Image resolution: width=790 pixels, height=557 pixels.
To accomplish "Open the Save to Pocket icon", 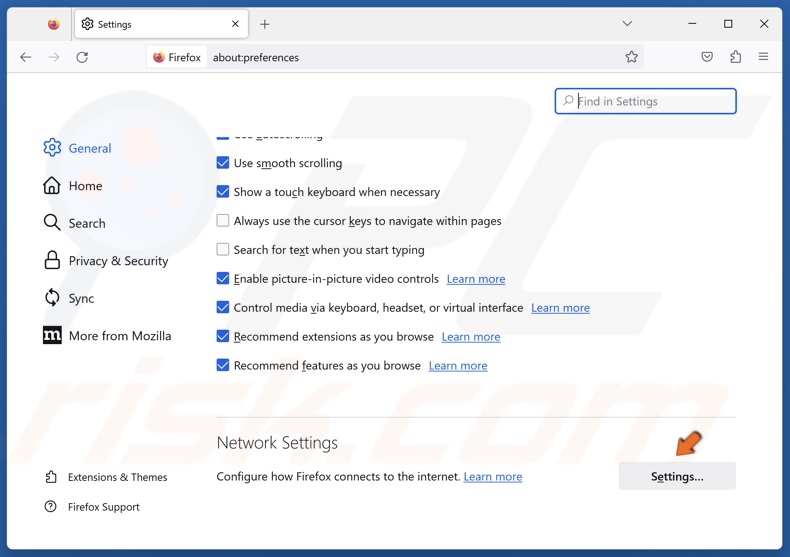I will pyautogui.click(x=707, y=57).
